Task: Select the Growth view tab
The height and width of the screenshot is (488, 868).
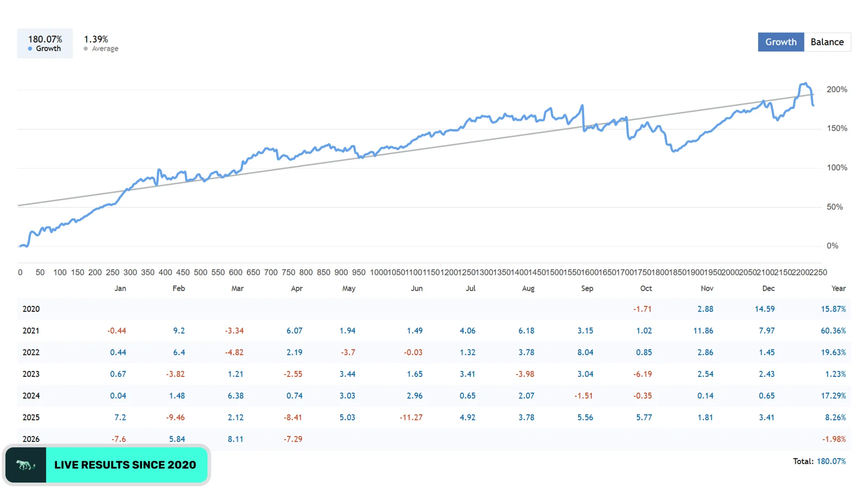Action: (x=781, y=42)
